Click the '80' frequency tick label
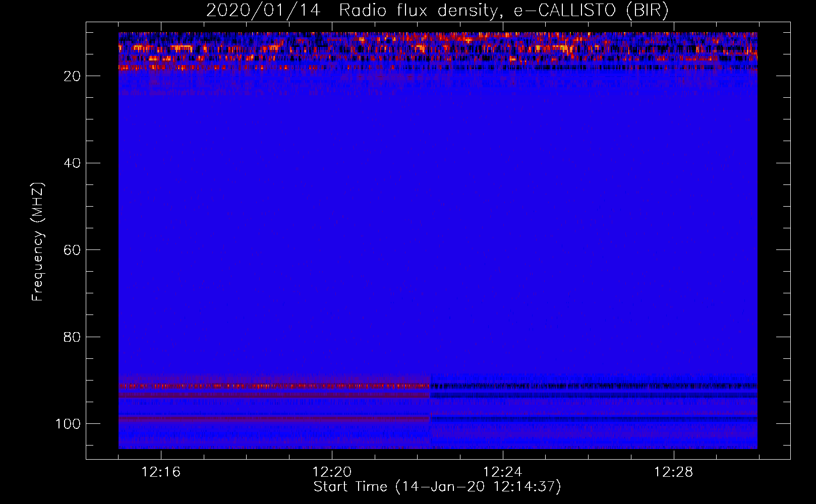Image resolution: width=816 pixels, height=504 pixels. coord(72,337)
